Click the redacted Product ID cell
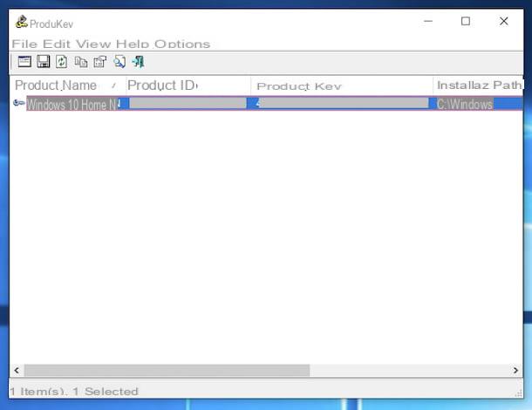The height and width of the screenshot is (410, 532). (x=188, y=103)
